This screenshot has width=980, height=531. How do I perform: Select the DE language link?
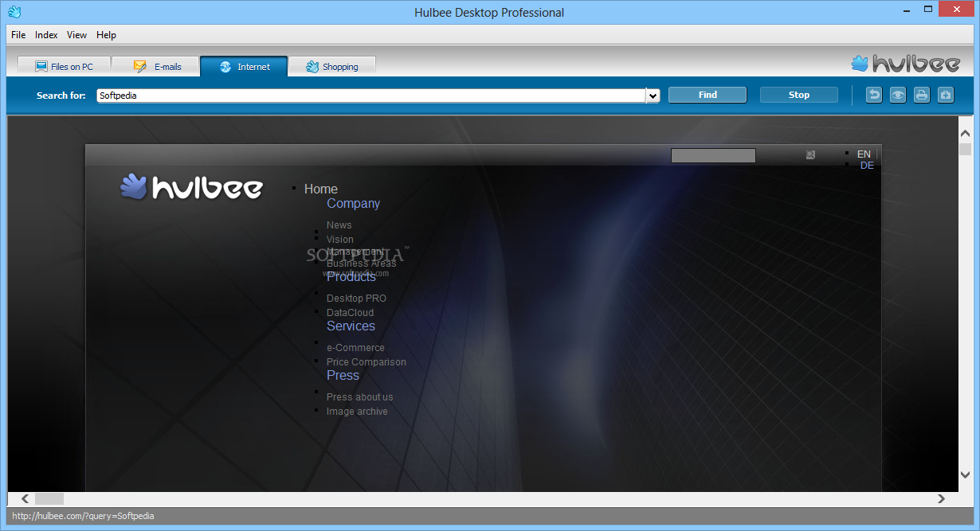click(867, 166)
